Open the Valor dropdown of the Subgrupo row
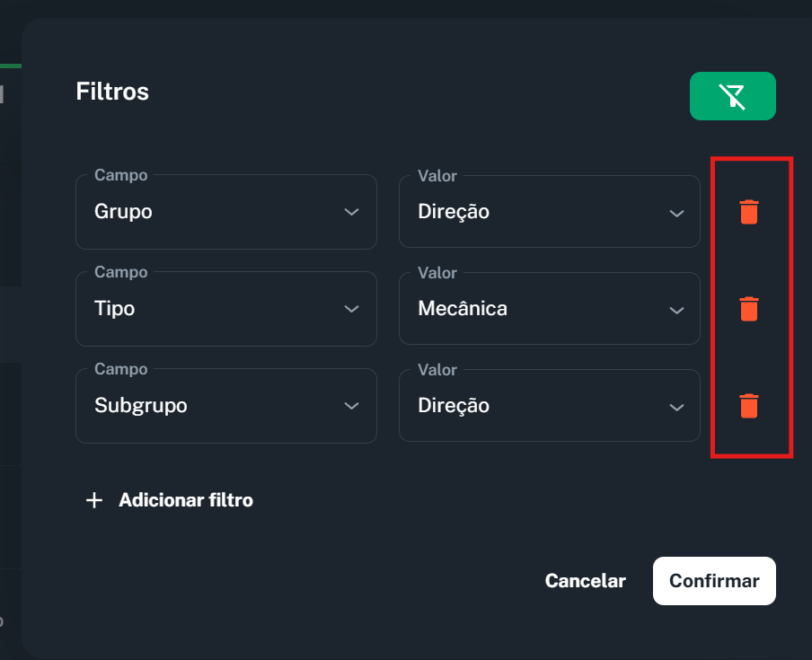Screen dimensions: 812x660 [549, 406]
